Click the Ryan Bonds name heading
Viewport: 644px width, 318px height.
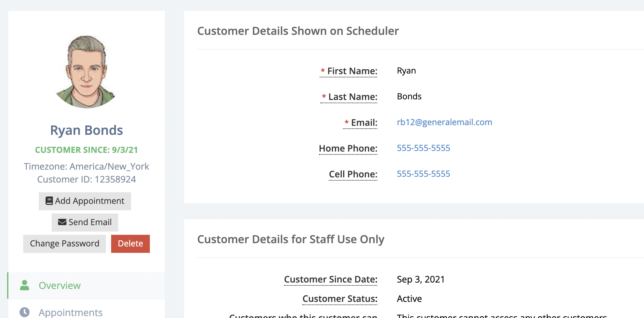pos(87,130)
